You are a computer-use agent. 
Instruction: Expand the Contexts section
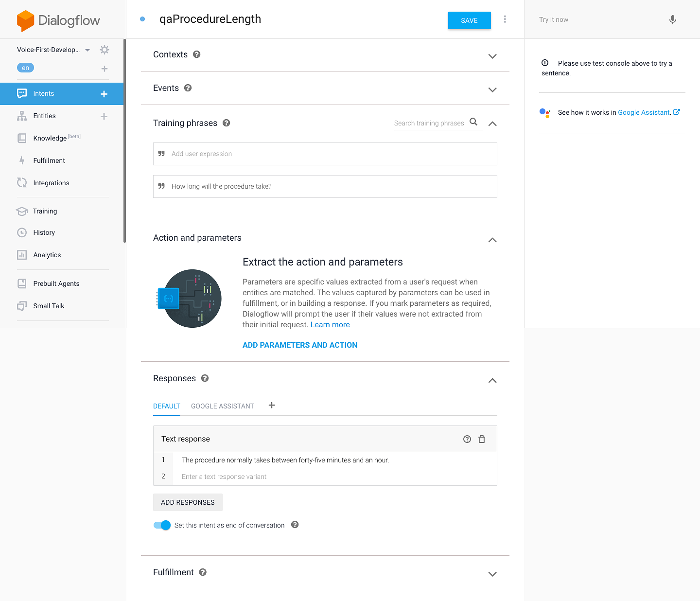point(492,56)
